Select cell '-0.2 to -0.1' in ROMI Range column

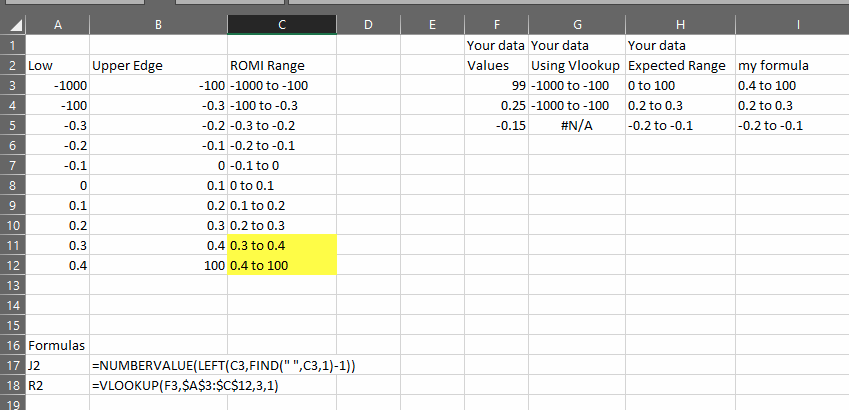(x=282, y=146)
